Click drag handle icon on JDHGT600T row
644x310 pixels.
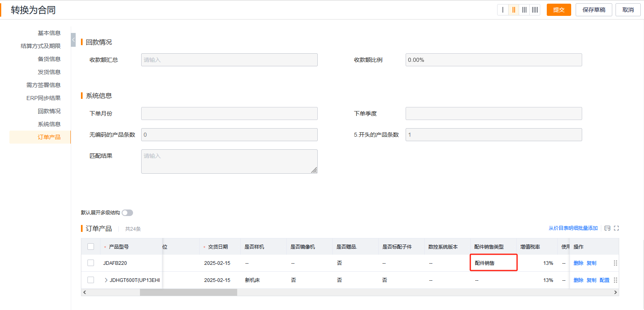[616, 280]
